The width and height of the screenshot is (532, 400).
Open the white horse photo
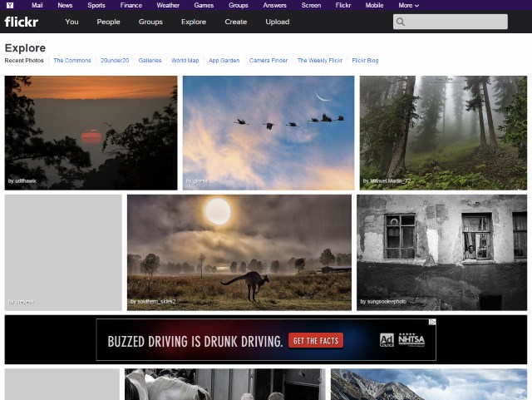225,384
